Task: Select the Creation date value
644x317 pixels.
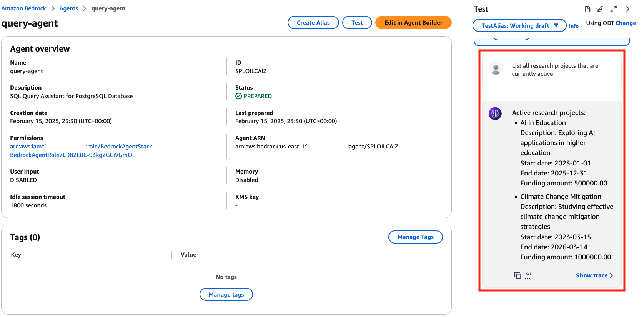Action: [x=61, y=121]
